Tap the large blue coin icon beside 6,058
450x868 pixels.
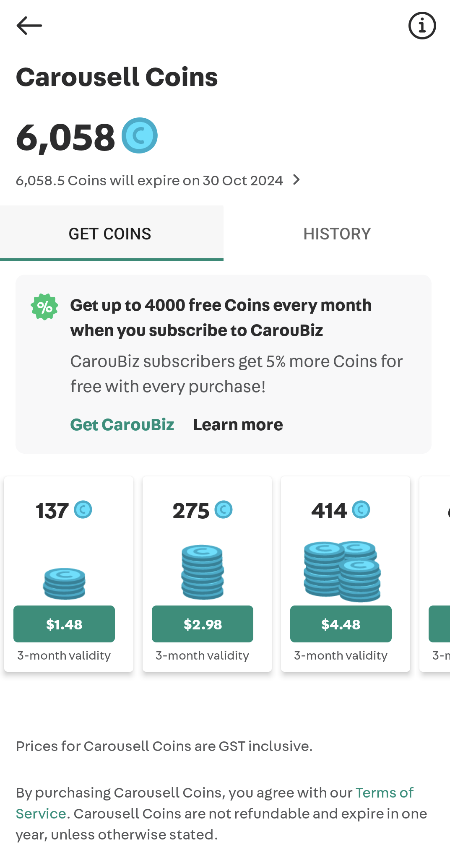[x=140, y=135]
